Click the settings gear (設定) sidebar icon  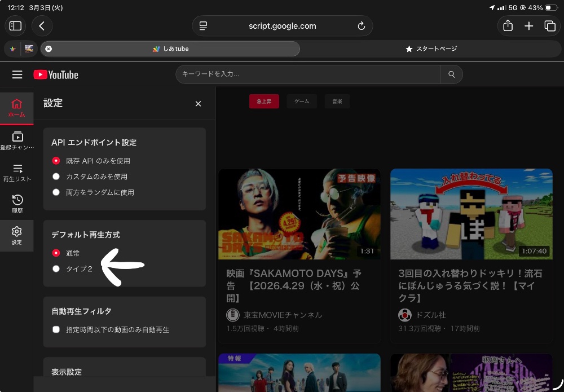tap(17, 235)
